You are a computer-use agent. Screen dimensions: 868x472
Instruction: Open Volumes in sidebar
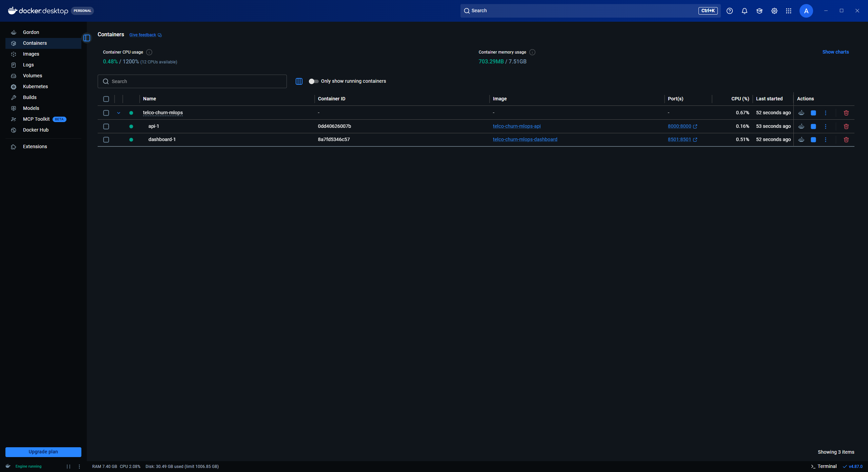[x=43, y=76]
